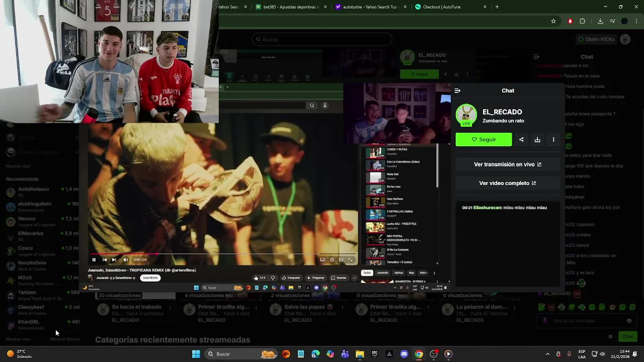Open Chrome three-dot menu
The height and width of the screenshot is (362, 644).
click(x=635, y=21)
